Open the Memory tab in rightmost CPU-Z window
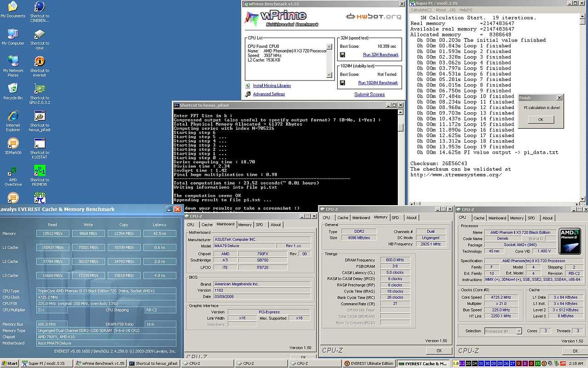Screen dimensions: 588x368 (517, 218)
